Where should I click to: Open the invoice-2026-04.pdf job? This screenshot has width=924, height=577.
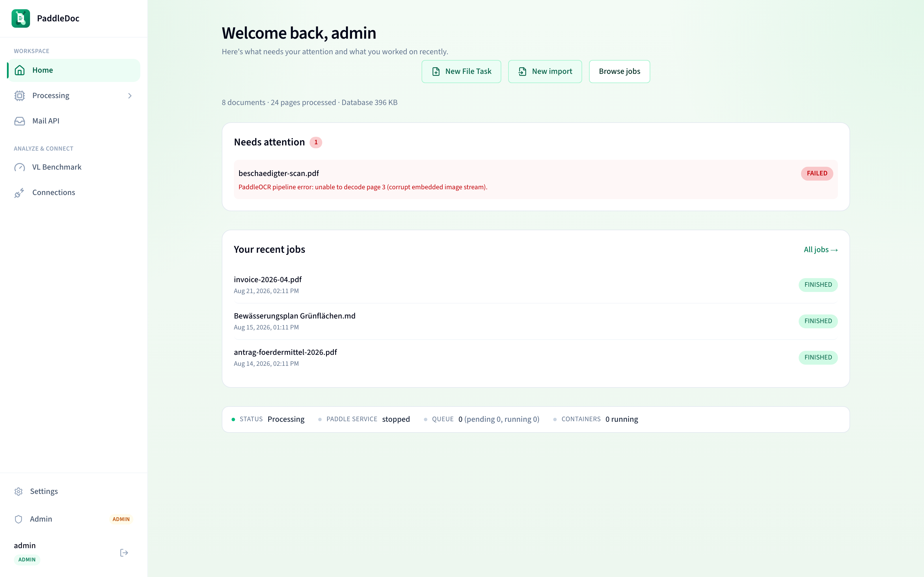(x=536, y=285)
